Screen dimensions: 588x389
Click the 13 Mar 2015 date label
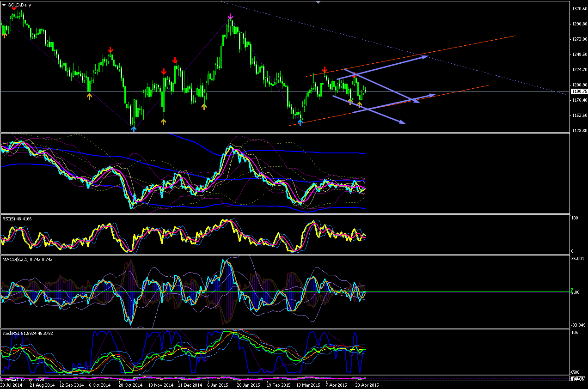pos(308,384)
